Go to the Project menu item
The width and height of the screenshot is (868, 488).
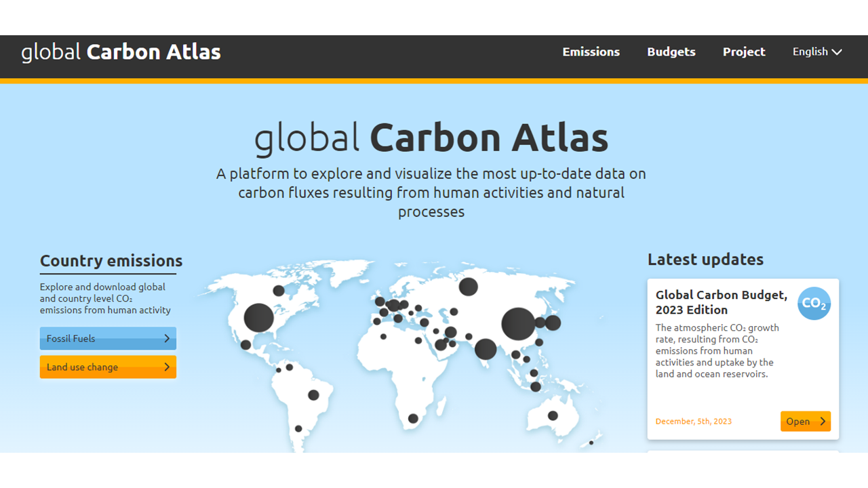click(744, 52)
